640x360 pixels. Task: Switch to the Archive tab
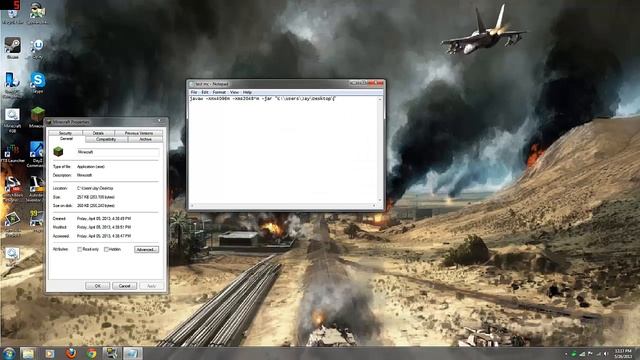pos(145,139)
